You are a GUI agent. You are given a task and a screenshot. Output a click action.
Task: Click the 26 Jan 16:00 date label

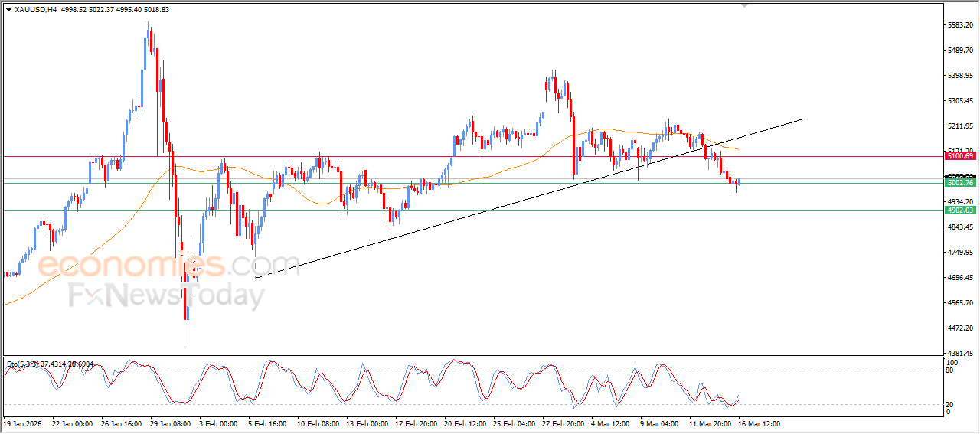[x=120, y=423]
